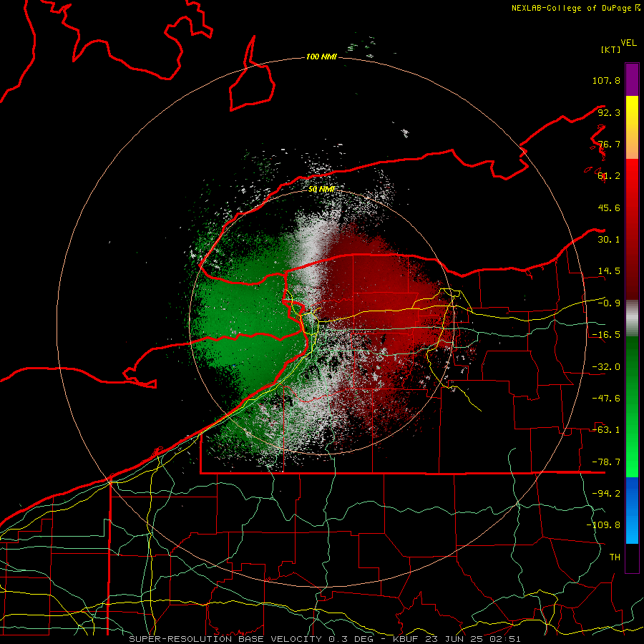Click the TH legend label

pos(615,557)
